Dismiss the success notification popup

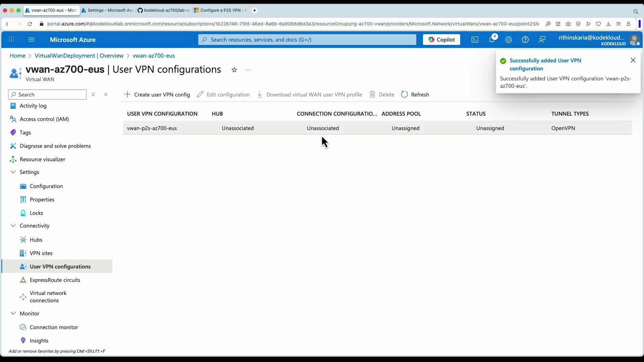(633, 60)
